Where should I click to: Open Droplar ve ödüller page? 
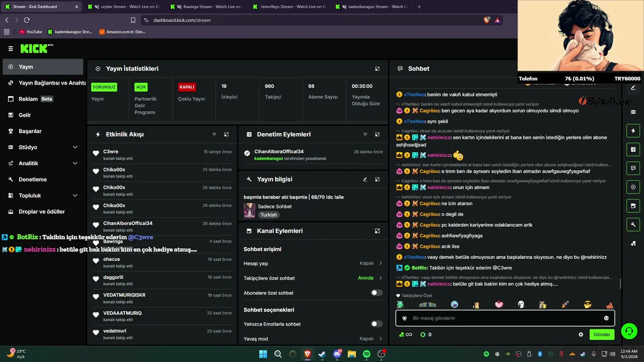coord(43,212)
